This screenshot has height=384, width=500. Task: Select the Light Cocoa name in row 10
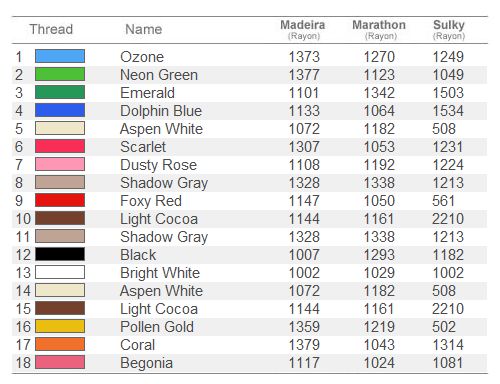tap(159, 219)
